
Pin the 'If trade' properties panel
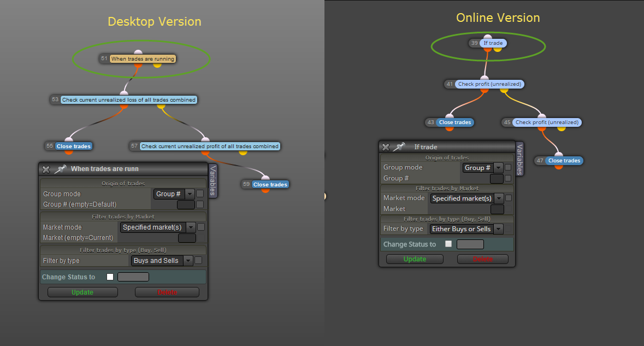(x=399, y=146)
